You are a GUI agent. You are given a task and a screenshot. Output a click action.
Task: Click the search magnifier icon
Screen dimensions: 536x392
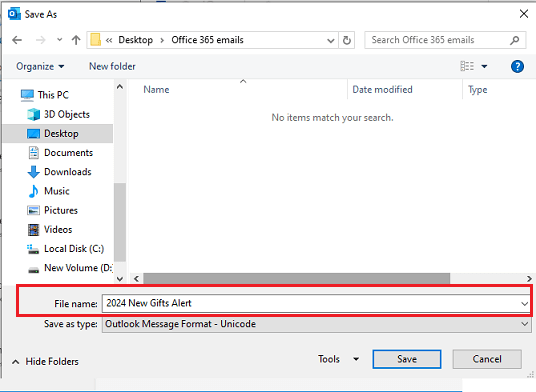point(514,40)
